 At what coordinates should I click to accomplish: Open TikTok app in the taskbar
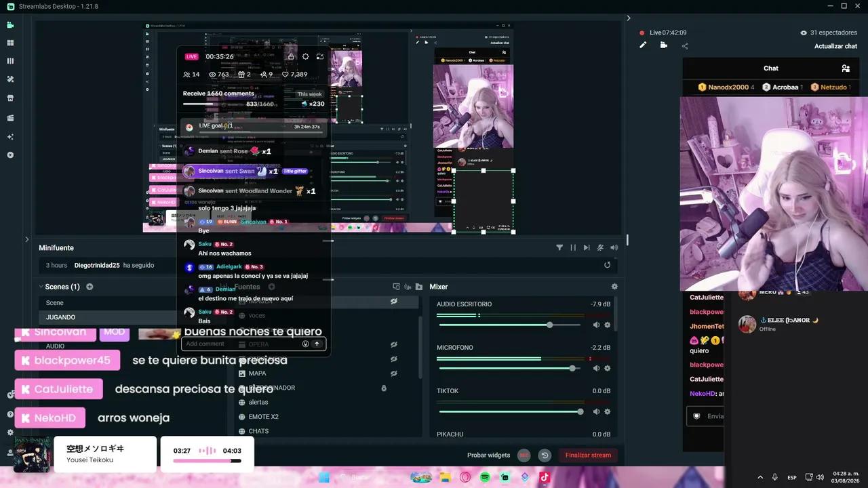(545, 477)
